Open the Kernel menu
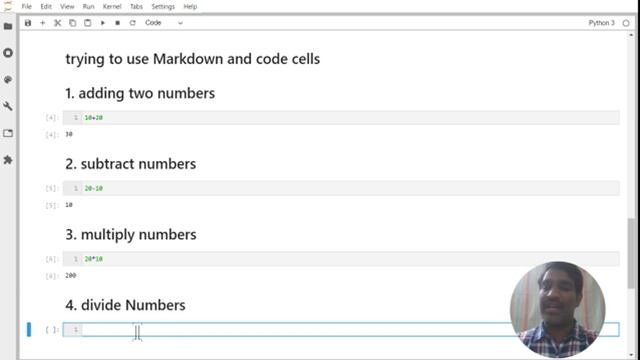 coord(112,7)
